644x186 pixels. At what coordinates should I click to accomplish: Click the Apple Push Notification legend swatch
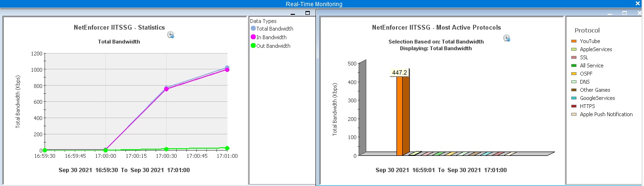[574, 114]
